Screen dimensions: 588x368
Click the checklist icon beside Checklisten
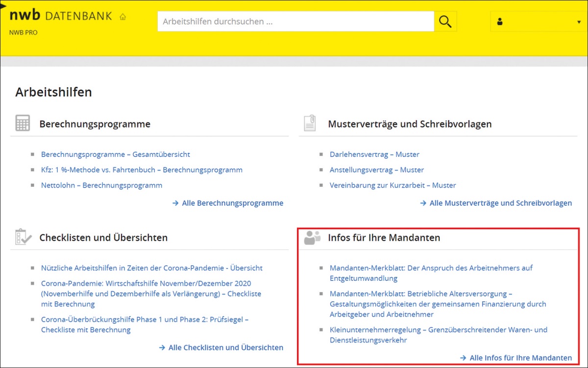coord(23,237)
